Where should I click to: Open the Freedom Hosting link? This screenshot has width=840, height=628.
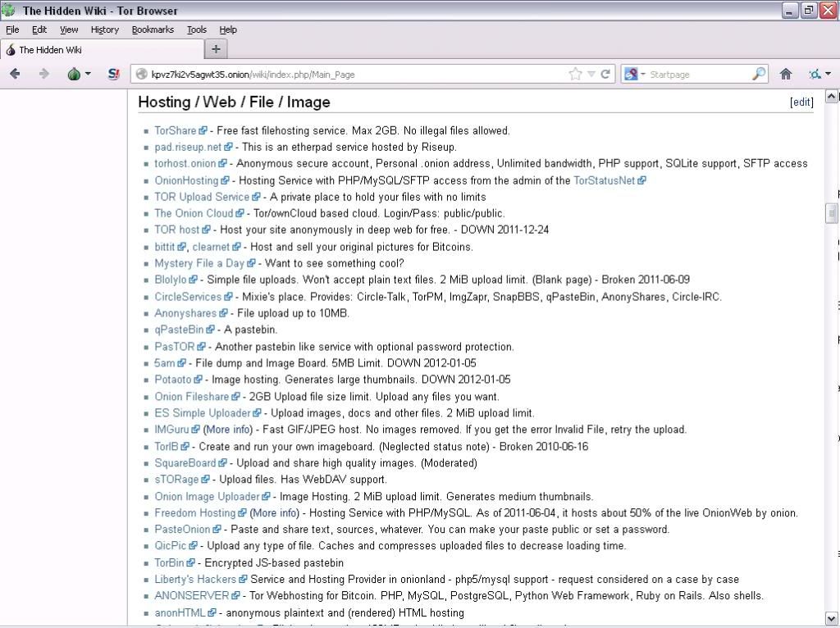[x=195, y=513]
